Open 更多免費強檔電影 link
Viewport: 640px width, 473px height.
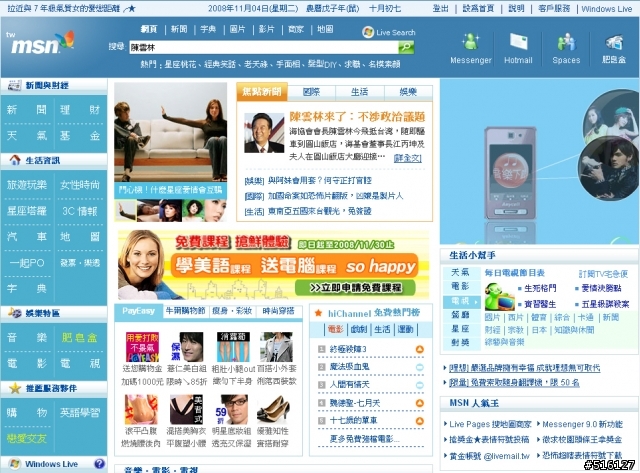point(364,439)
